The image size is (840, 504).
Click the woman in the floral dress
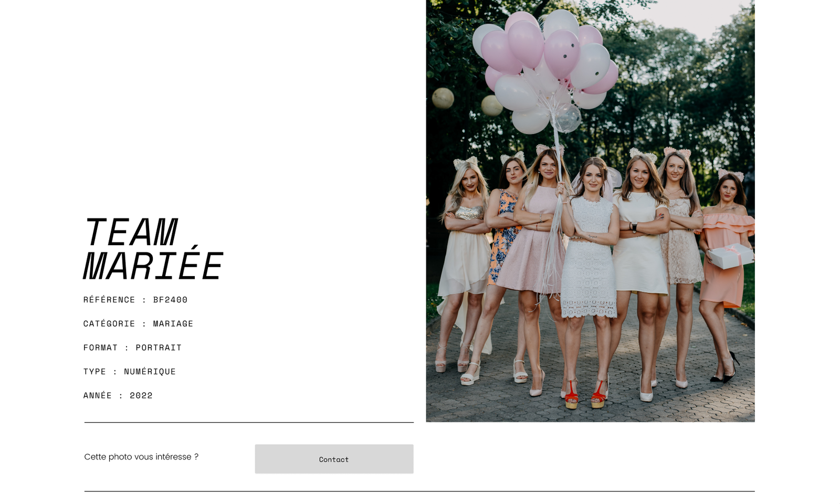[x=505, y=231]
